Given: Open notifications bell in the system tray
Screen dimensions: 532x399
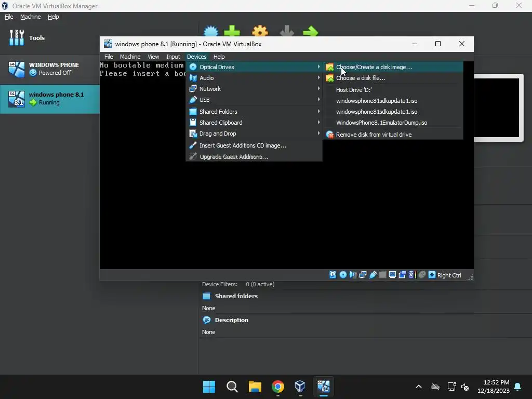Looking at the screenshot, I should coord(518,387).
